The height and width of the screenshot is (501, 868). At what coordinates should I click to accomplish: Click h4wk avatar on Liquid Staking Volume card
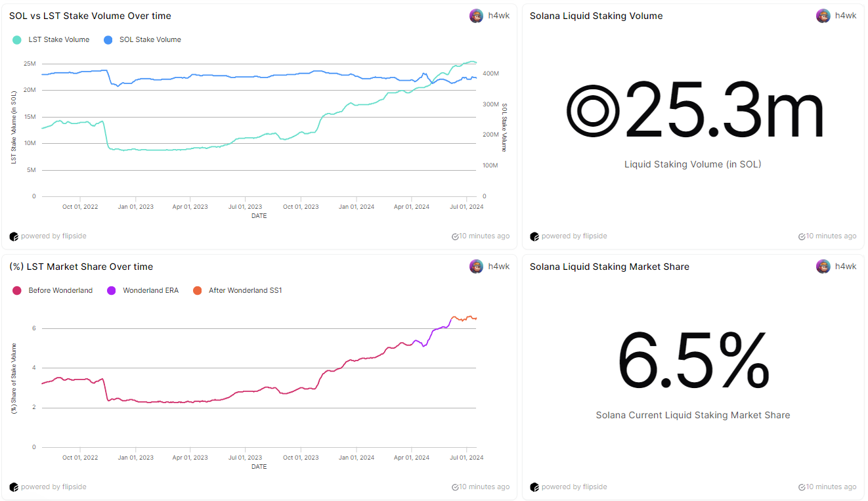[823, 16]
